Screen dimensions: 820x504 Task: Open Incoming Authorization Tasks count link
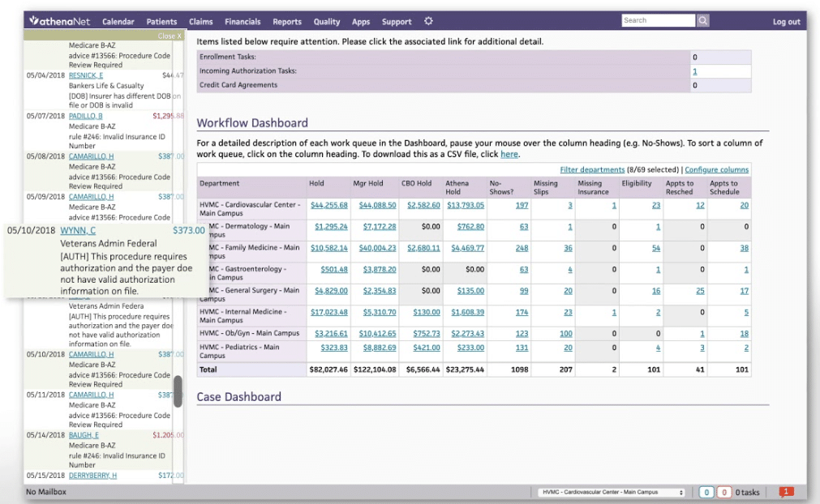tap(694, 71)
